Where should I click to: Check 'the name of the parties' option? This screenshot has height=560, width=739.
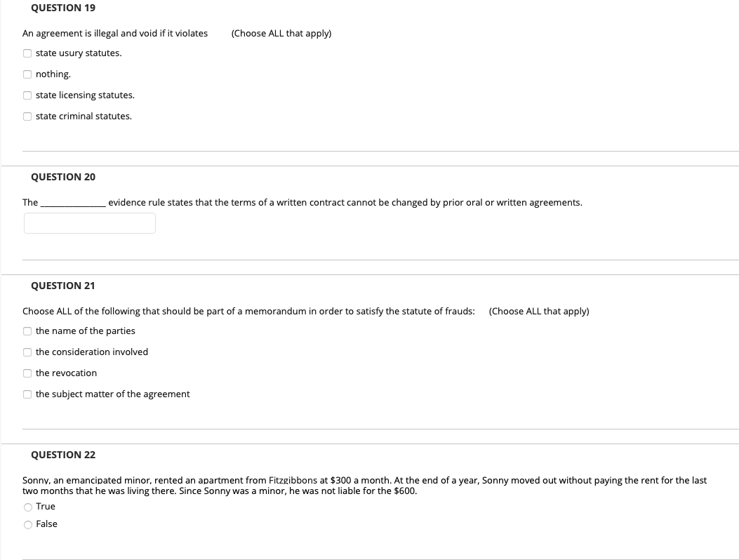coord(27,331)
